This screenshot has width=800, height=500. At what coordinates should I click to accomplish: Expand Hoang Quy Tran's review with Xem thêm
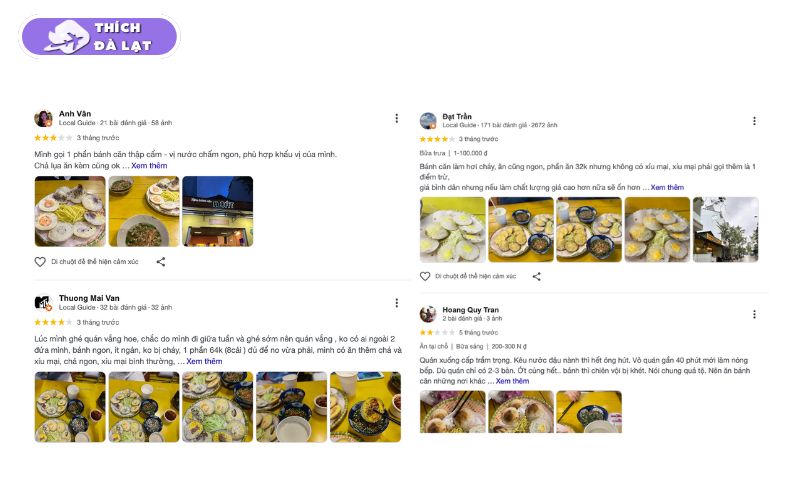coord(512,381)
